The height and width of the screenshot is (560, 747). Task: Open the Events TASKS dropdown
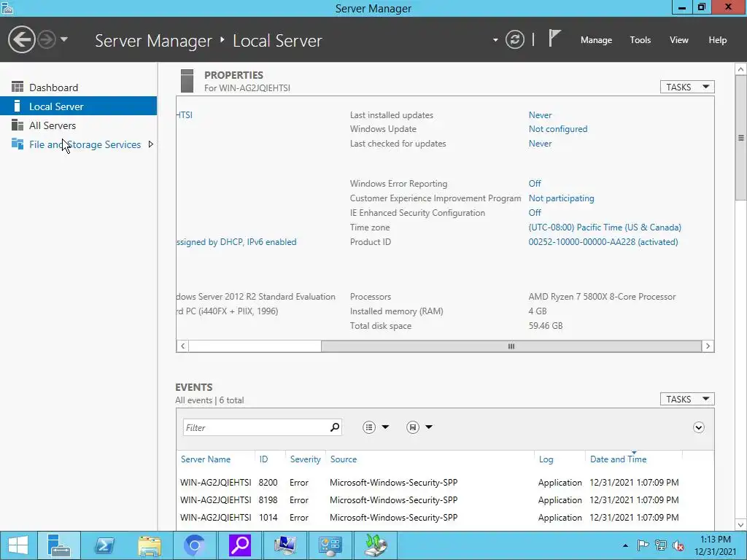(687, 399)
